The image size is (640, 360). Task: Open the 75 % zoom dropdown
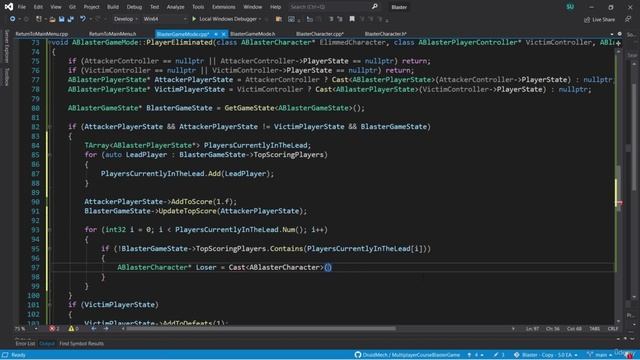point(25,329)
